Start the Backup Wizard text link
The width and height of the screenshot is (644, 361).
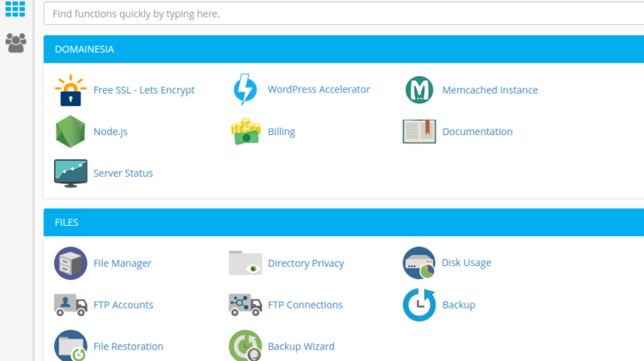[301, 347]
